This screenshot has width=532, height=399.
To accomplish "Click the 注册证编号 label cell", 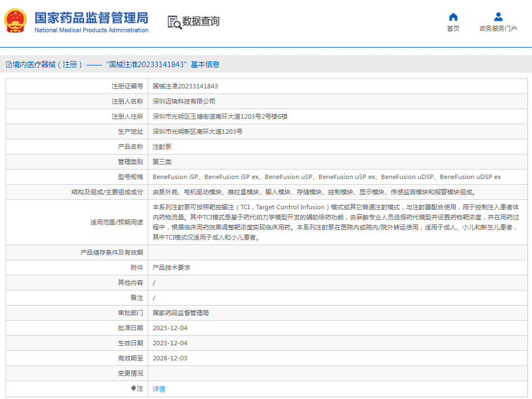I will tap(77, 86).
